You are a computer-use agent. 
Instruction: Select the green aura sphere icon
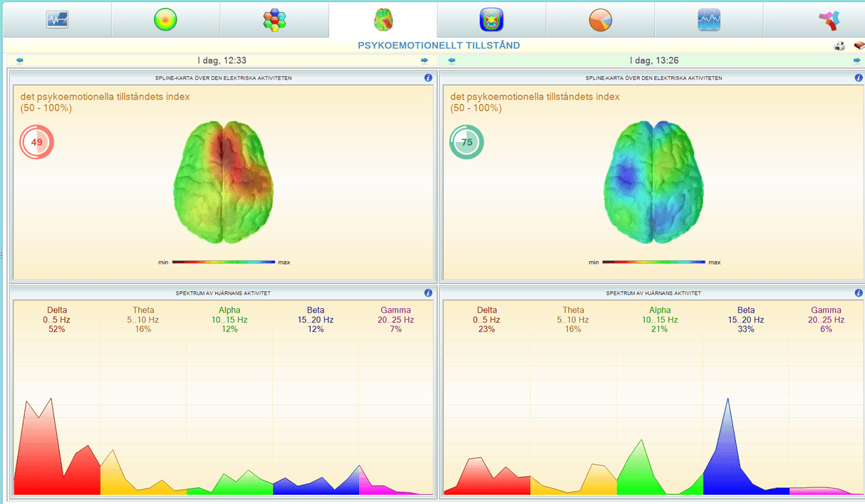coord(165,19)
